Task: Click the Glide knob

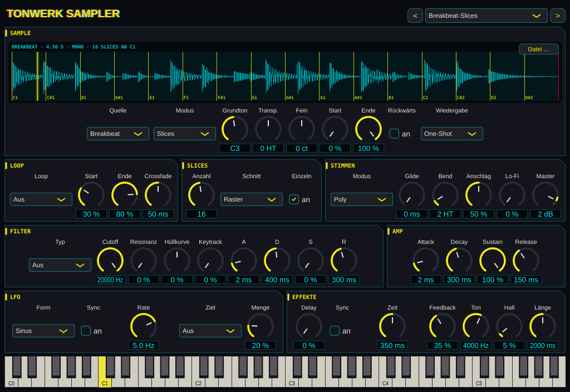Action: (412, 195)
